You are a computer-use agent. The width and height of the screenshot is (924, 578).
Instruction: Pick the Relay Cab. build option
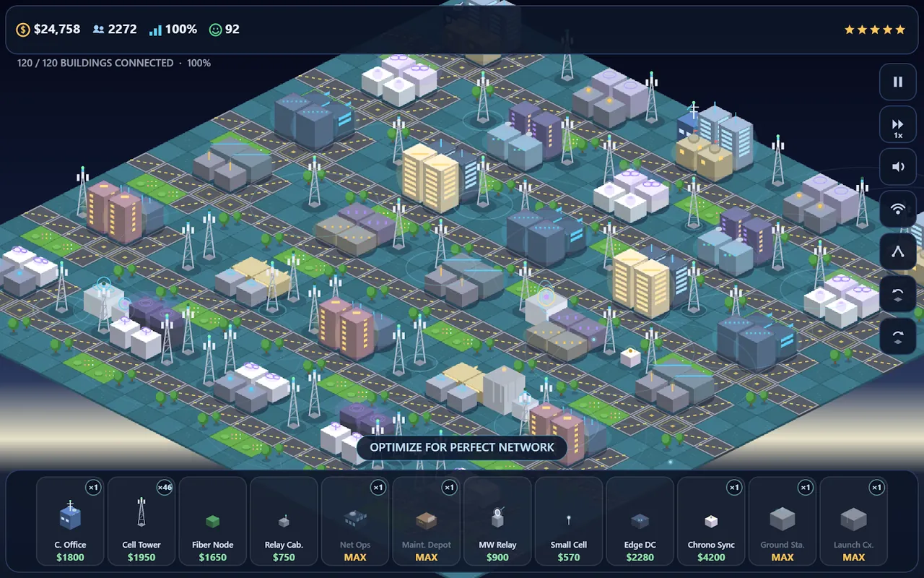284,521
